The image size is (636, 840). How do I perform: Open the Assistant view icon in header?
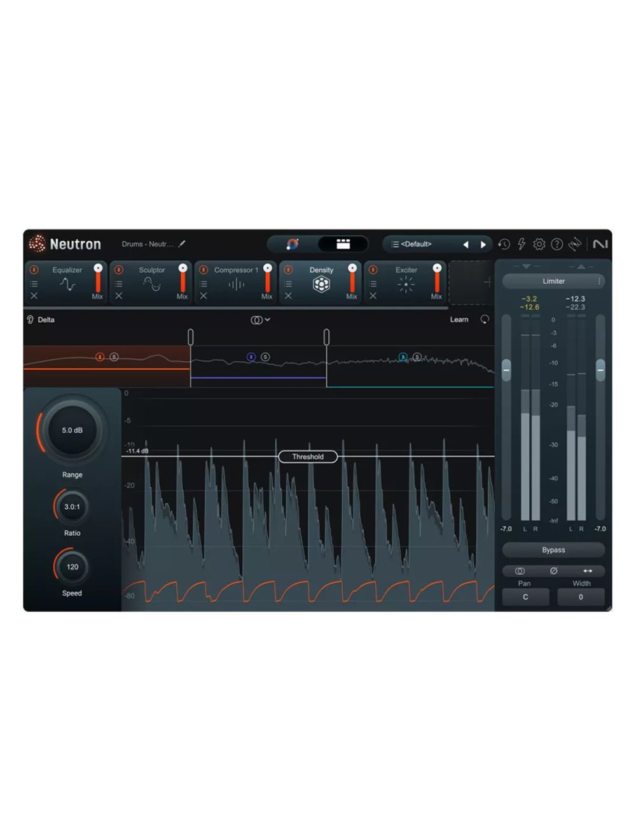click(x=293, y=244)
